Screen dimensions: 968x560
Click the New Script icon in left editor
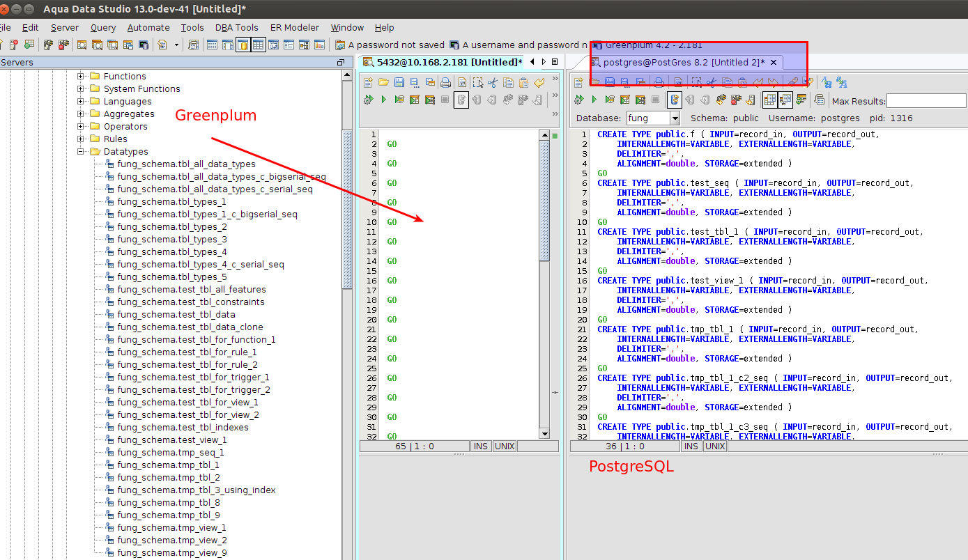coord(369,82)
